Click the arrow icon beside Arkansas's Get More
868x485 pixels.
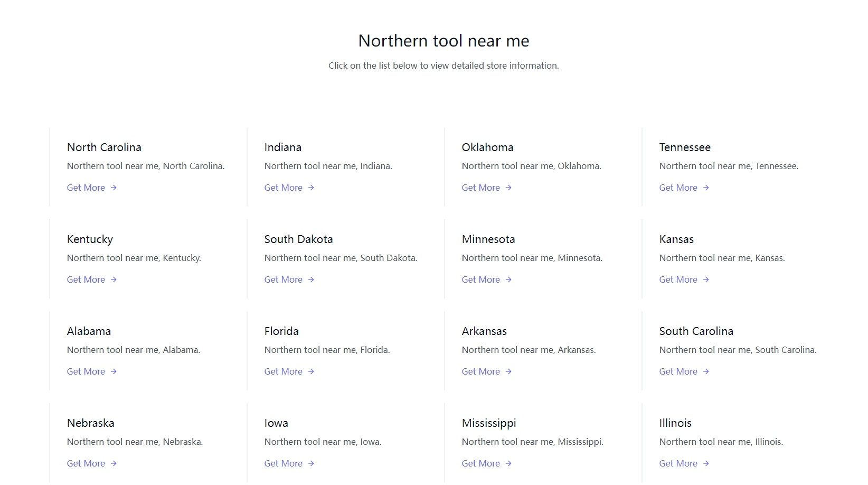point(508,371)
